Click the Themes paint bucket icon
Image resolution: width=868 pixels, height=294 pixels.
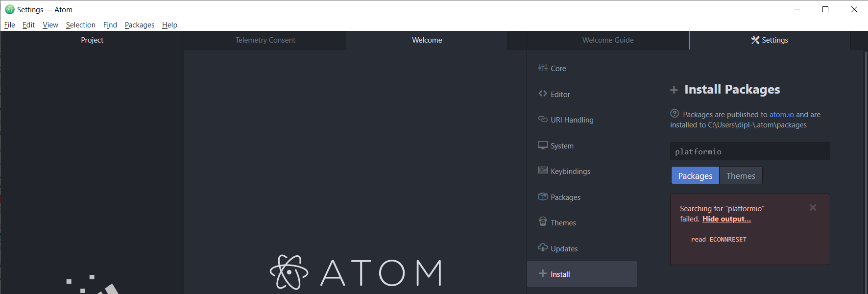(x=543, y=221)
